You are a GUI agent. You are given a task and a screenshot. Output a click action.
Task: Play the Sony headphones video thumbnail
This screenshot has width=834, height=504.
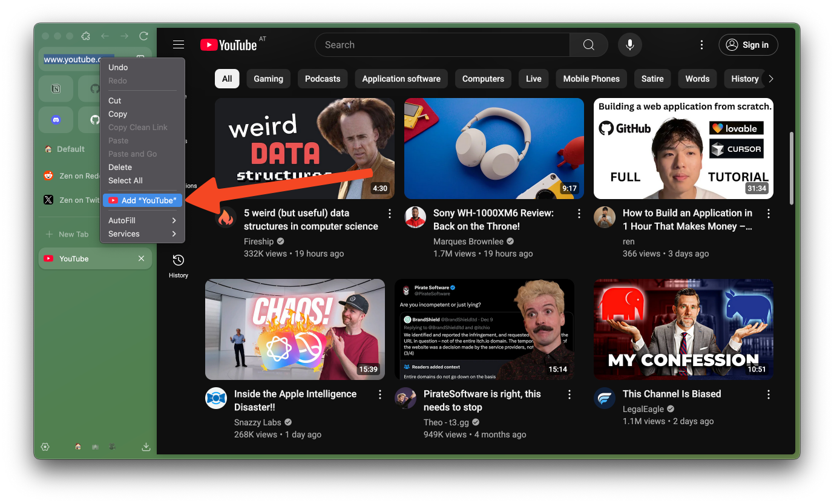(494, 148)
